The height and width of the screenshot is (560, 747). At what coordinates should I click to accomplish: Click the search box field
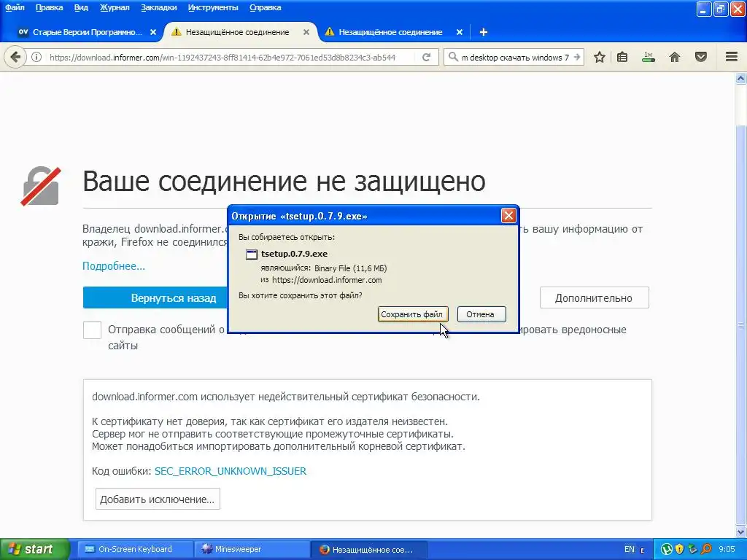(x=516, y=58)
